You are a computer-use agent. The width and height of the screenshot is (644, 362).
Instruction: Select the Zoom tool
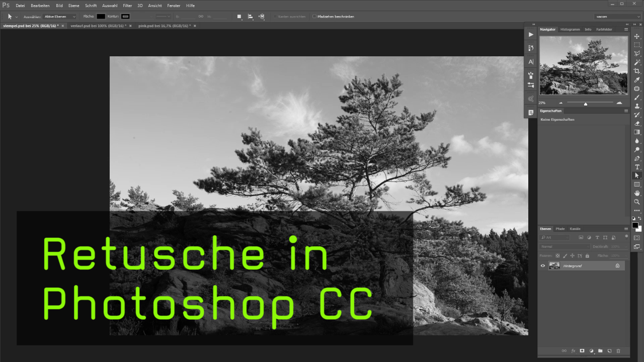pos(637,201)
